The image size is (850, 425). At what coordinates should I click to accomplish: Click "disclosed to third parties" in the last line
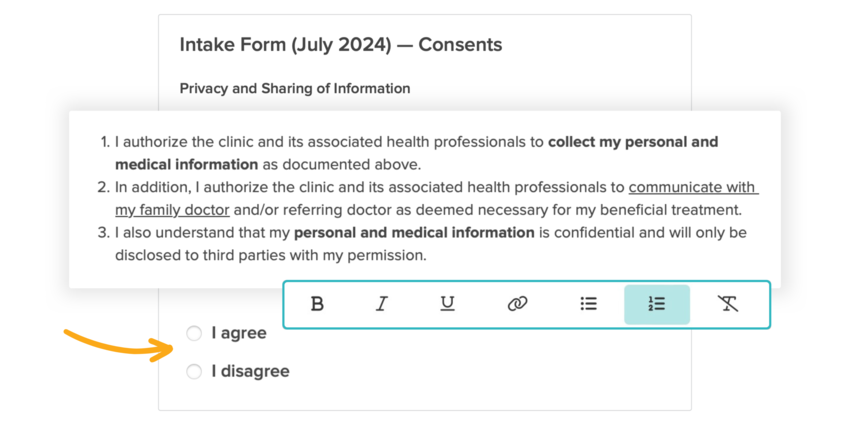[x=200, y=255]
